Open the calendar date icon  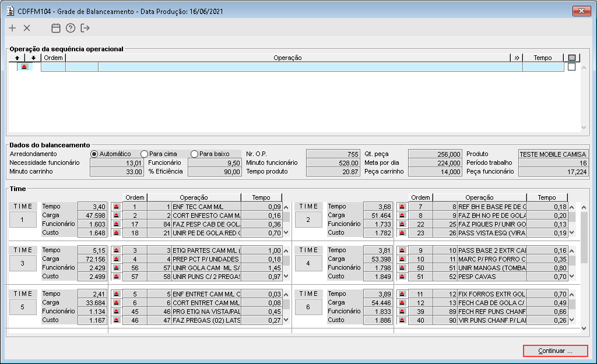coord(56,28)
